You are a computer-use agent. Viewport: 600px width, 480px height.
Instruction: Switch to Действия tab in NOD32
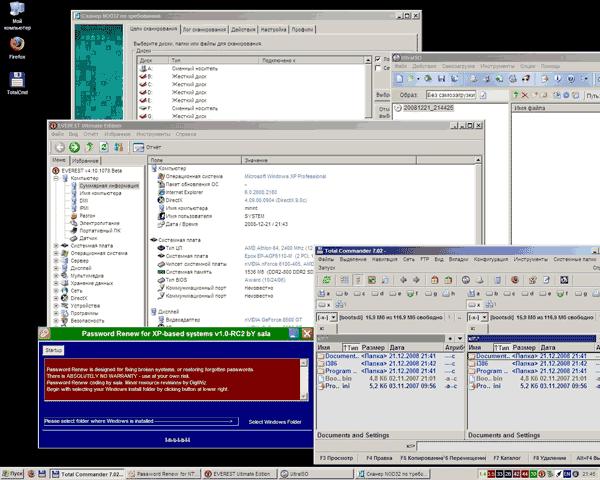[x=243, y=29]
